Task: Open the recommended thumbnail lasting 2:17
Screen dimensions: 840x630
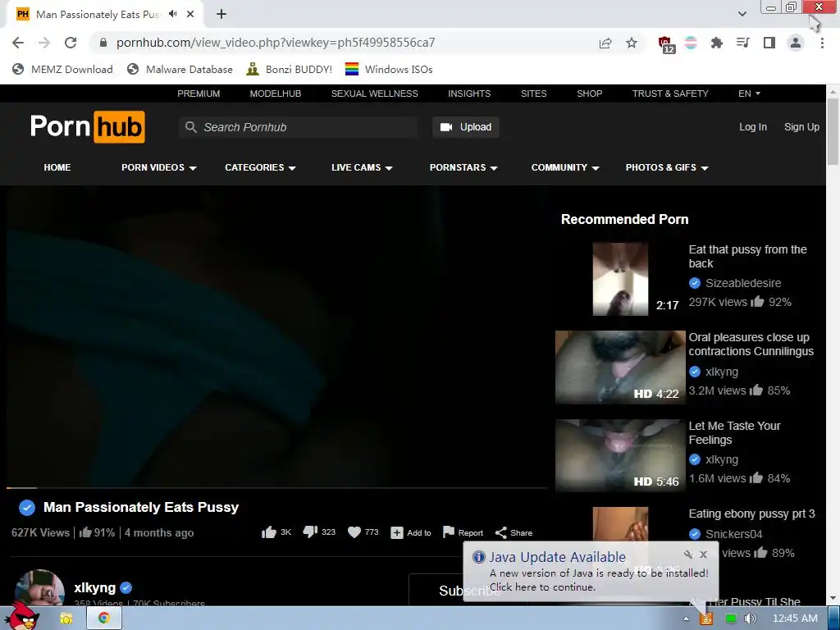Action: [x=620, y=279]
